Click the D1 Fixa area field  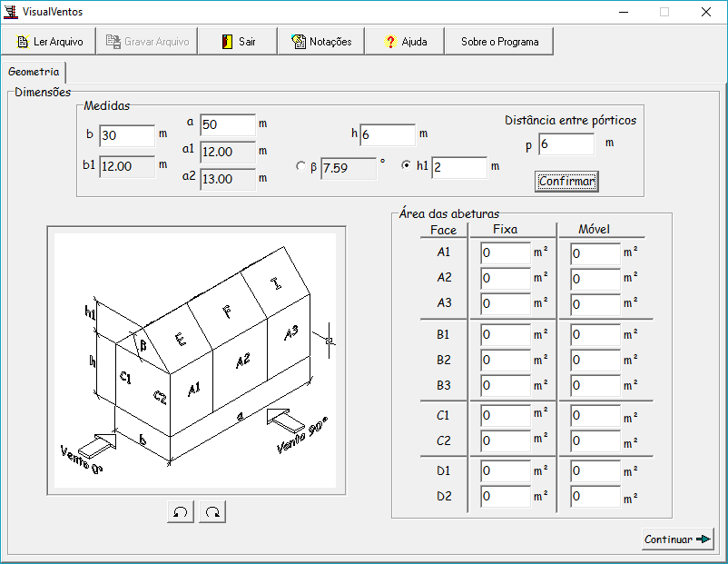(x=506, y=471)
